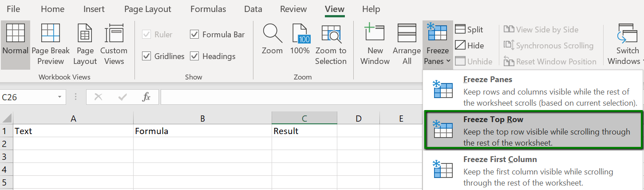Set zoom to 100%
This screenshot has height=190, width=644.
(300, 44)
